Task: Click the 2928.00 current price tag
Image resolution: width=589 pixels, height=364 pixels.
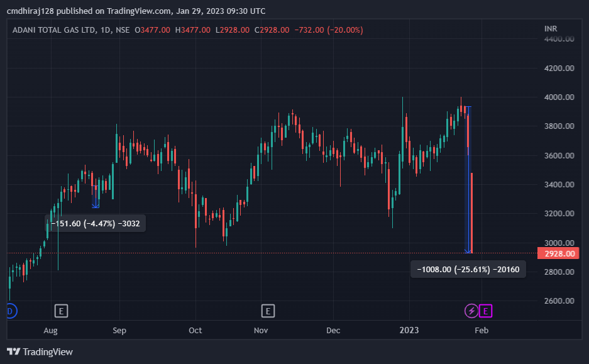Action: [558, 253]
